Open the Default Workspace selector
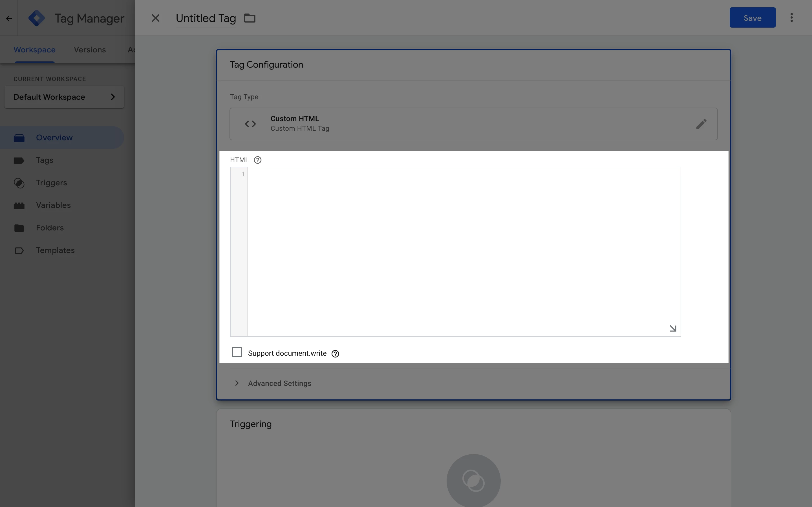812x507 pixels. (64, 97)
